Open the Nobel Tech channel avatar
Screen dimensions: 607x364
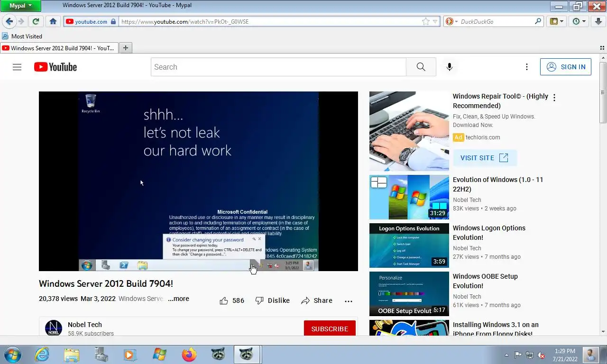(54, 328)
